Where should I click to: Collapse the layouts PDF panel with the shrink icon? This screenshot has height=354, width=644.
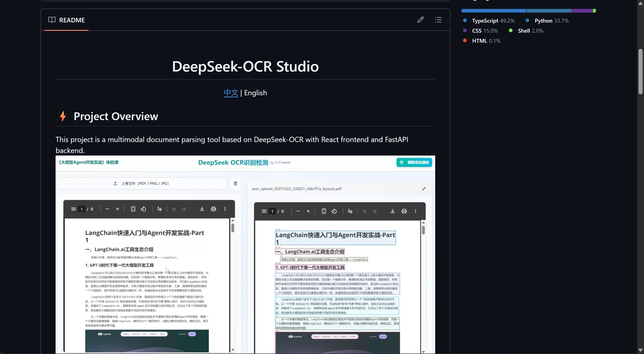pos(424,189)
